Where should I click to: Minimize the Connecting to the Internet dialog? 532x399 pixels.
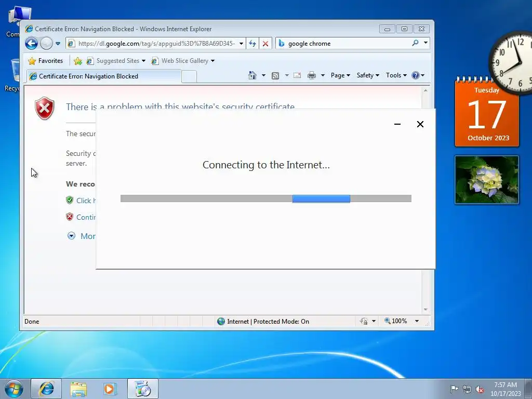click(397, 124)
